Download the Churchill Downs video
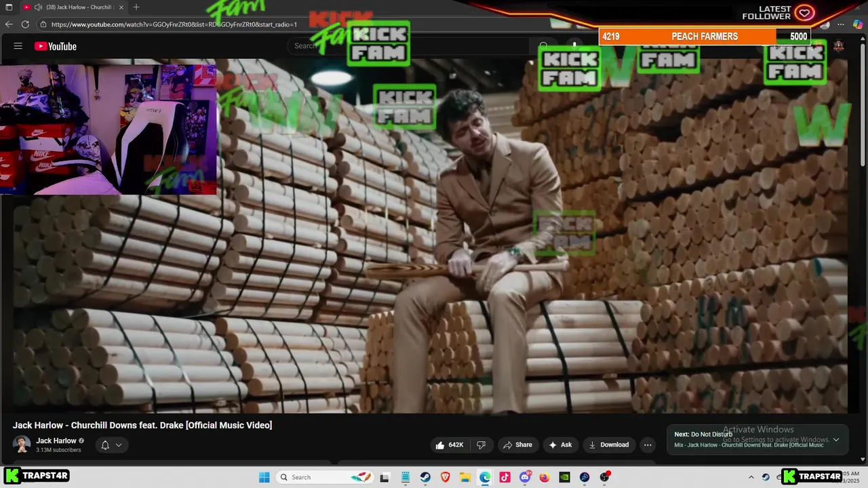Image resolution: width=868 pixels, height=488 pixels. pos(608,445)
